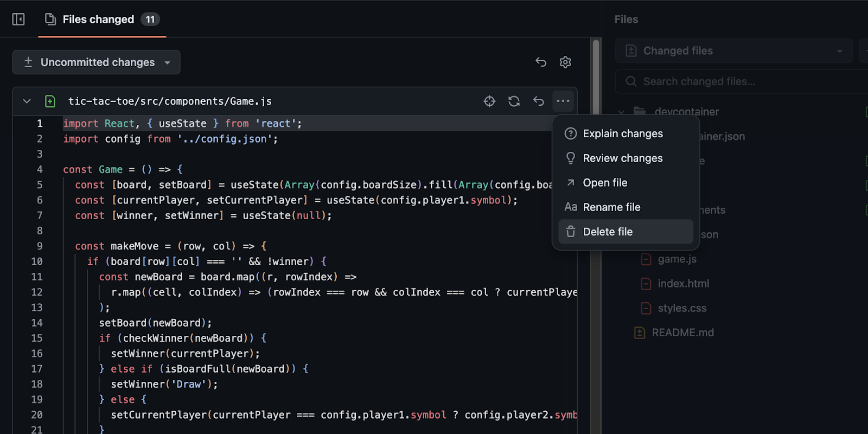Click the added-file icon beside Game.js path

pos(50,101)
